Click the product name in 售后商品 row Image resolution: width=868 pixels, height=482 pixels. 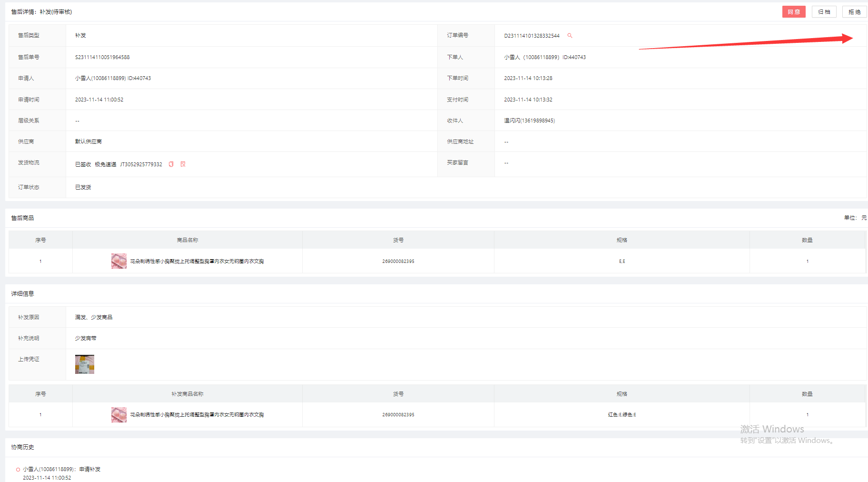[197, 261]
